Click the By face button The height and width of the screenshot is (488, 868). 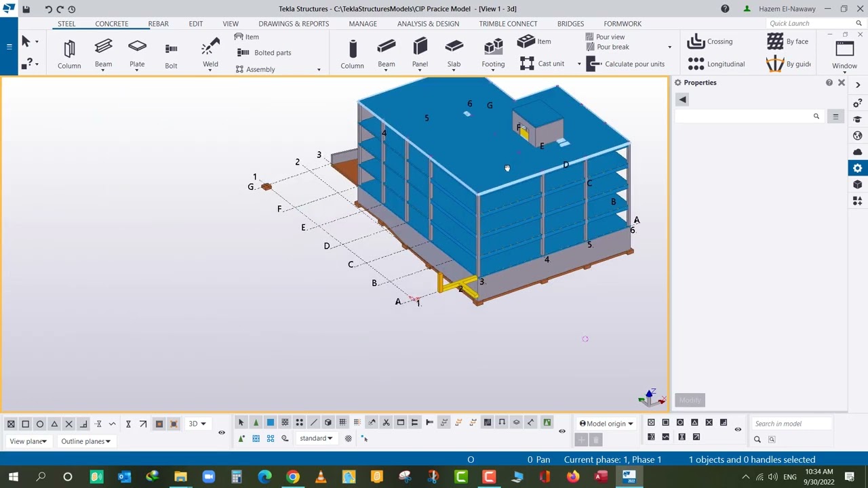[787, 42]
